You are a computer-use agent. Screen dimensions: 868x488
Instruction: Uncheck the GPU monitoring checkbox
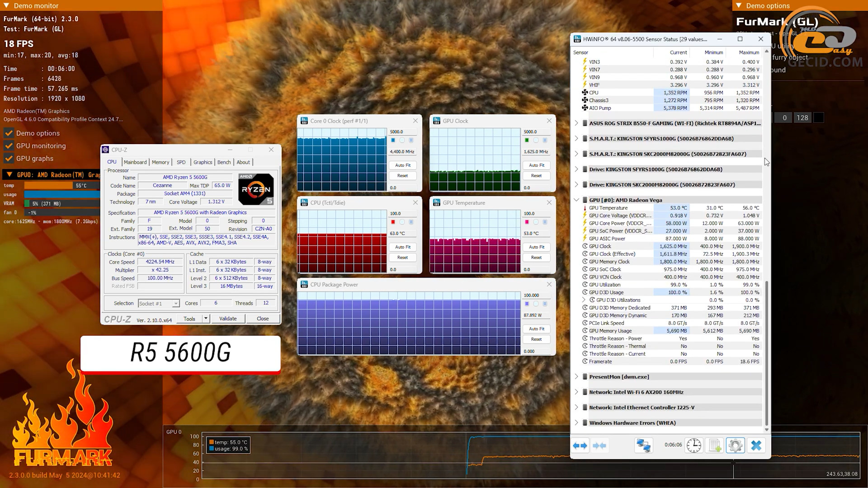coord(9,146)
